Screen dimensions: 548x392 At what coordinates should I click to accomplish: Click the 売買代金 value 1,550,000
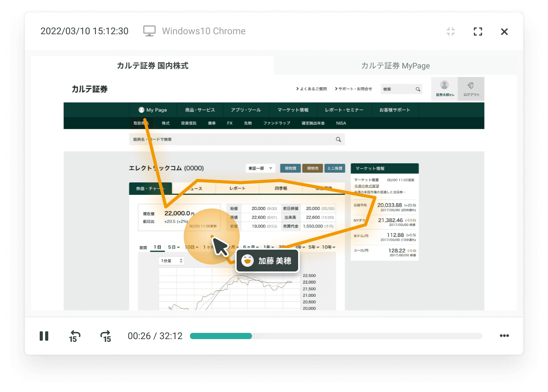click(x=313, y=226)
